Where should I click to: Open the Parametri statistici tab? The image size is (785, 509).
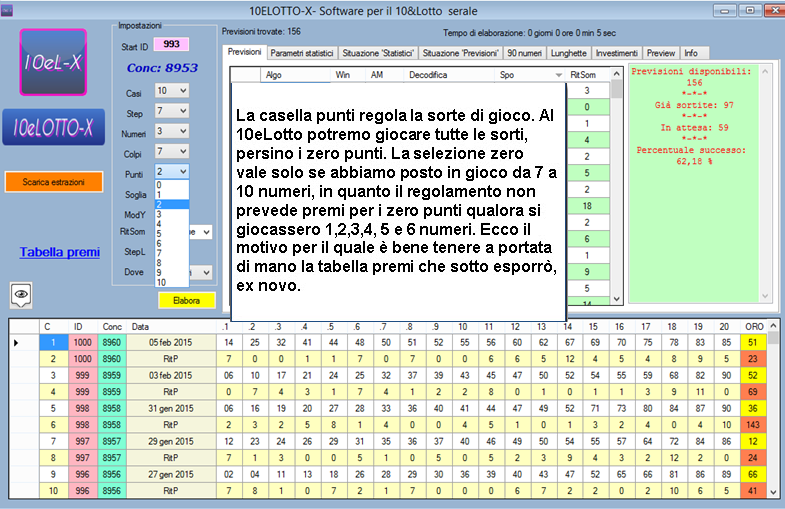[302, 53]
